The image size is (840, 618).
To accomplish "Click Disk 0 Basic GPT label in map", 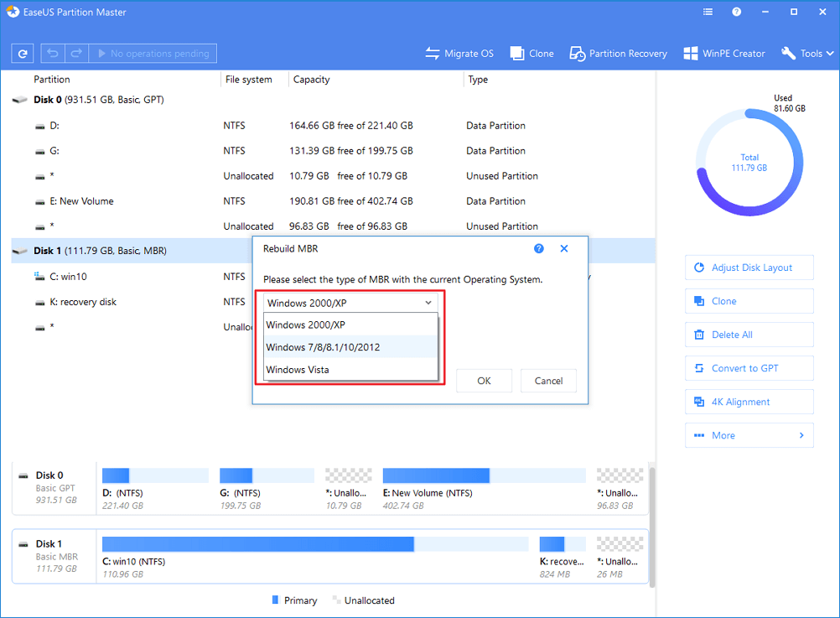I will 54,488.
